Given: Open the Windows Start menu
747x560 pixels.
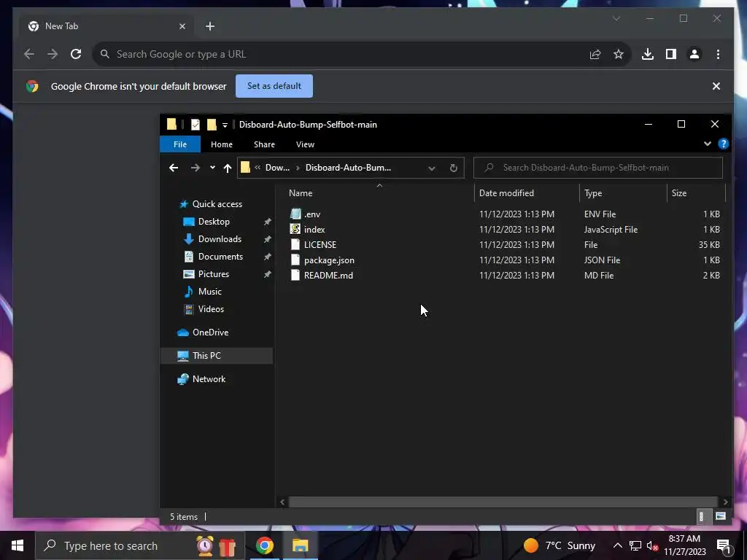Looking at the screenshot, I should (18, 545).
